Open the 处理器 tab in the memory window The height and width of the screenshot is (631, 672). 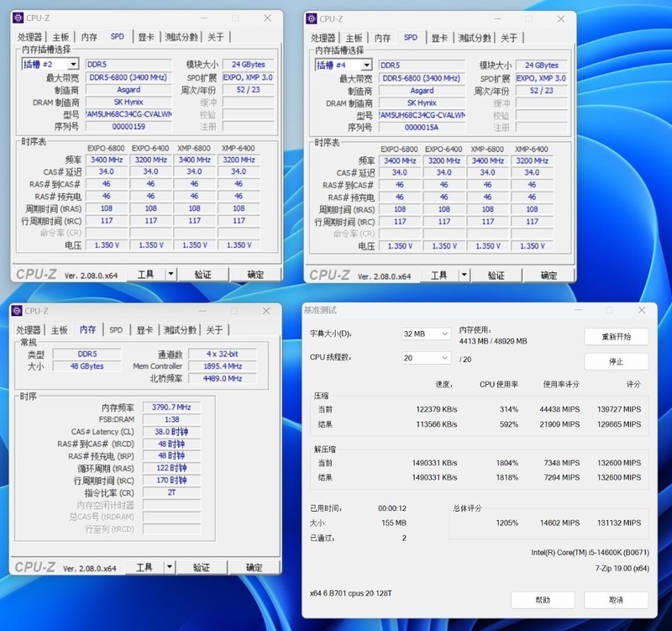click(x=27, y=329)
